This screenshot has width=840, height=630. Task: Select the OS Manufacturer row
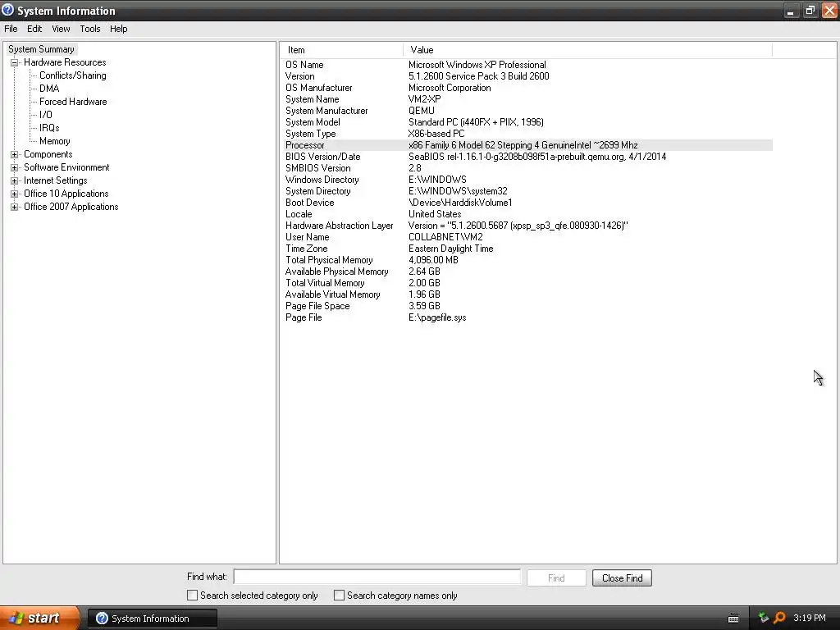(x=527, y=88)
